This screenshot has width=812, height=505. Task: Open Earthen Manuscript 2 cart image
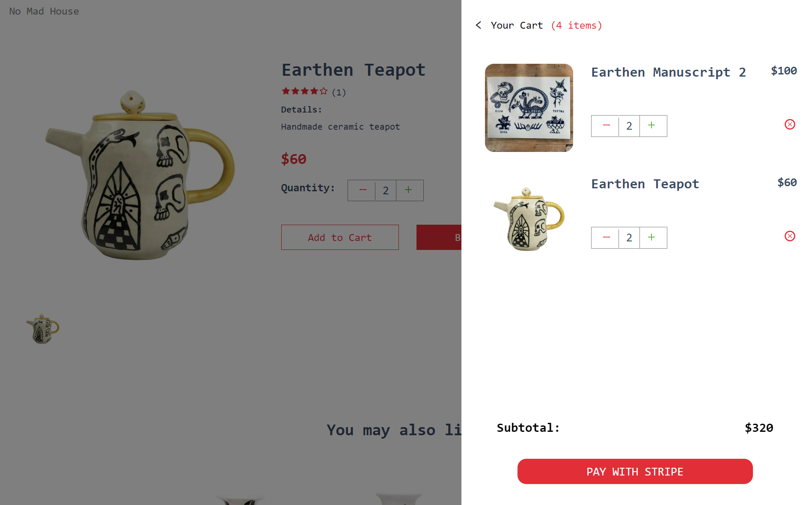tap(529, 108)
